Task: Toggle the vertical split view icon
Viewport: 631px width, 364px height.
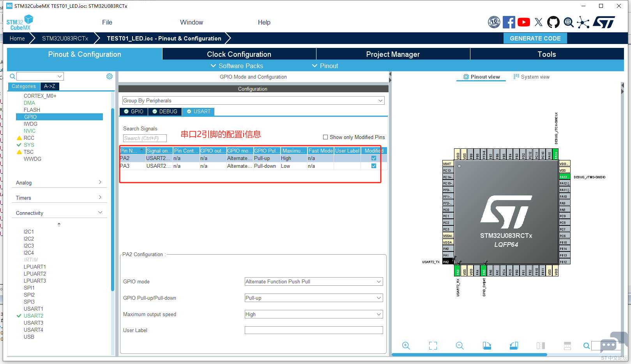Action: click(x=541, y=346)
